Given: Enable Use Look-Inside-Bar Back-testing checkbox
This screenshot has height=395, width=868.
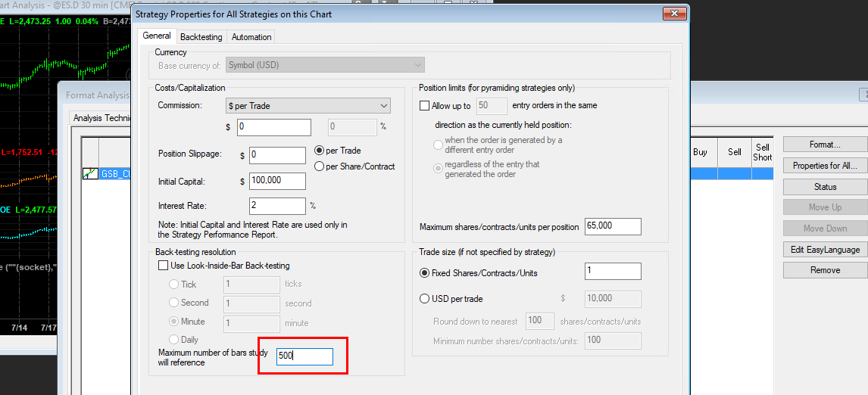Looking at the screenshot, I should 163,266.
